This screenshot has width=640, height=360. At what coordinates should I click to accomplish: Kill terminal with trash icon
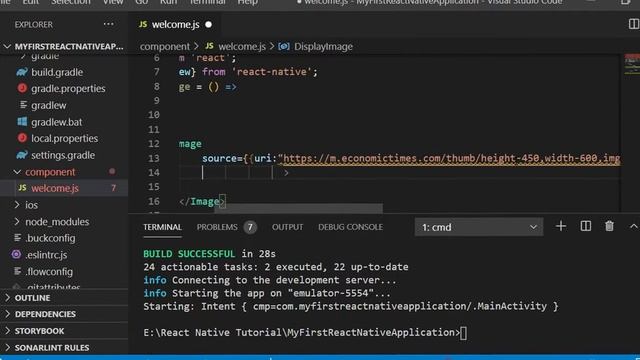coord(609,226)
